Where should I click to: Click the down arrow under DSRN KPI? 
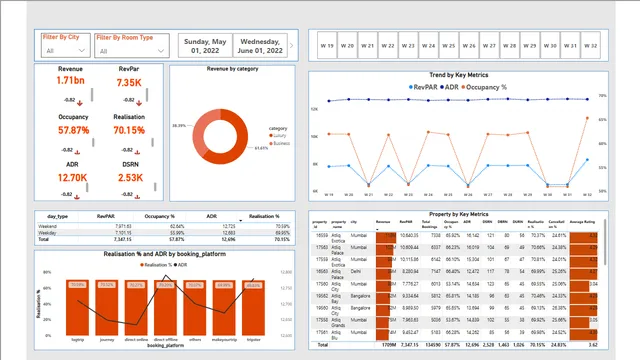click(137, 197)
